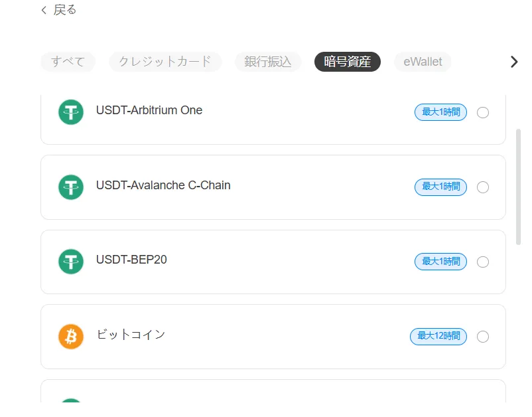Switch to the すべて tab

coord(68,62)
